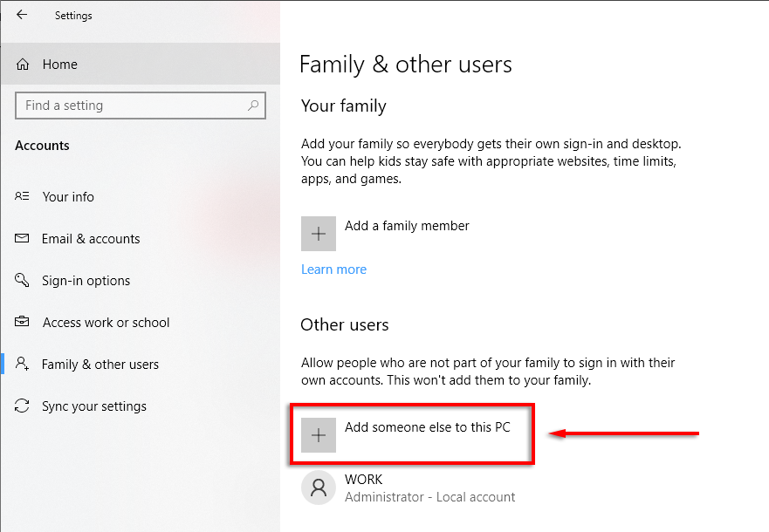Viewport: 769px width, 532px height.
Task: Click the plus icon beside Add a family member
Action: click(x=319, y=234)
